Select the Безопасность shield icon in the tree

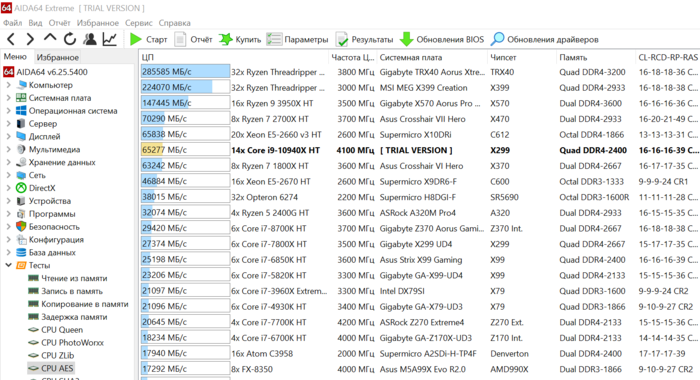tap(21, 226)
